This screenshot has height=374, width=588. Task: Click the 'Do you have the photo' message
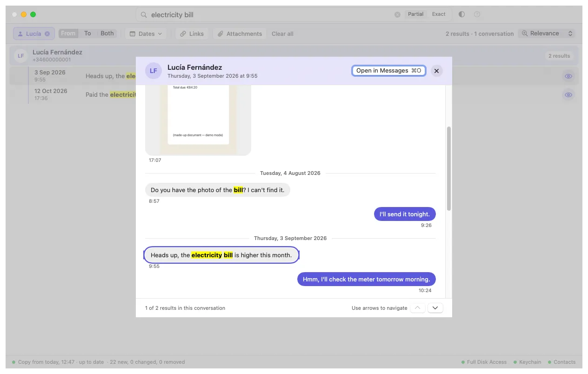point(218,190)
